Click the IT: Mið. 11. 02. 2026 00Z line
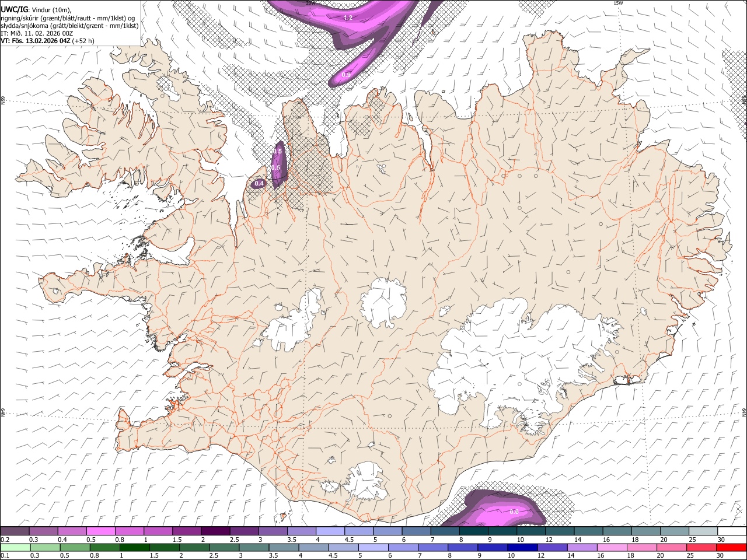Screen dimensions: 747x560 (37, 33)
